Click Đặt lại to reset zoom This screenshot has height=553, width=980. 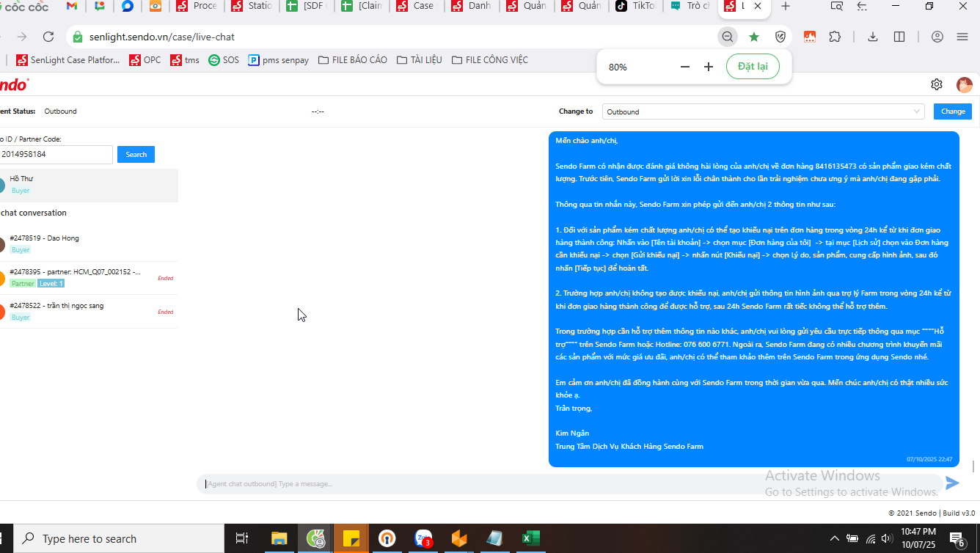tap(753, 67)
